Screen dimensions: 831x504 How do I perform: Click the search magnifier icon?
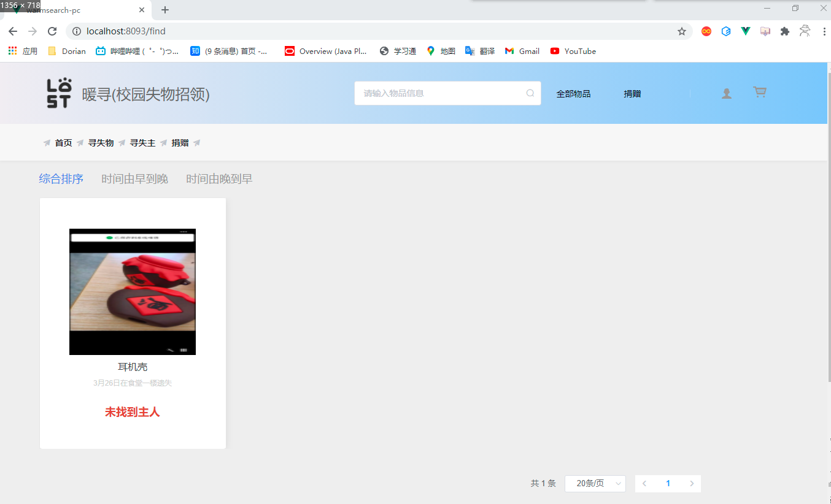coord(530,93)
